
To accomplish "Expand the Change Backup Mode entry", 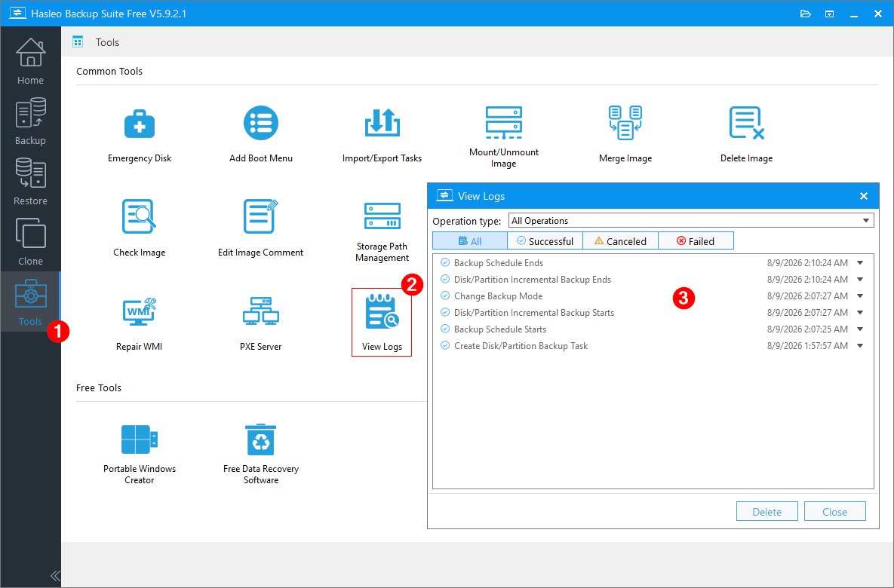I will pyautogui.click(x=860, y=296).
